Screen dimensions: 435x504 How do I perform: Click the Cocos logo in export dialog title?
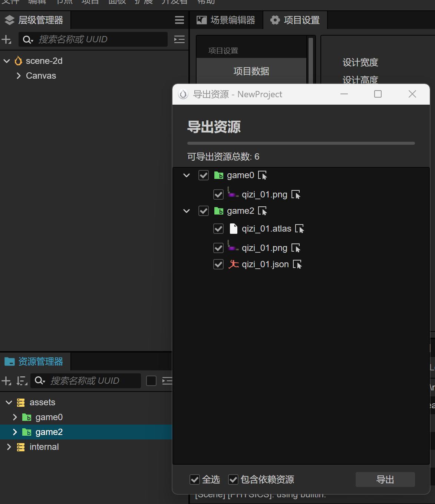[183, 94]
